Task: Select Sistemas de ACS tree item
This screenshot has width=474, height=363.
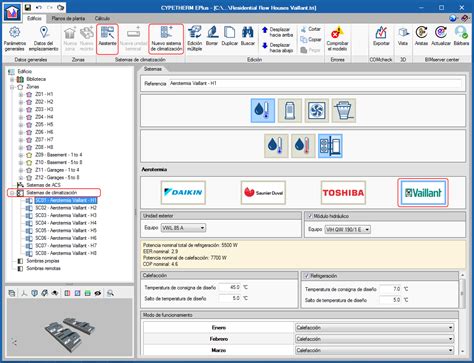Action: [43, 185]
